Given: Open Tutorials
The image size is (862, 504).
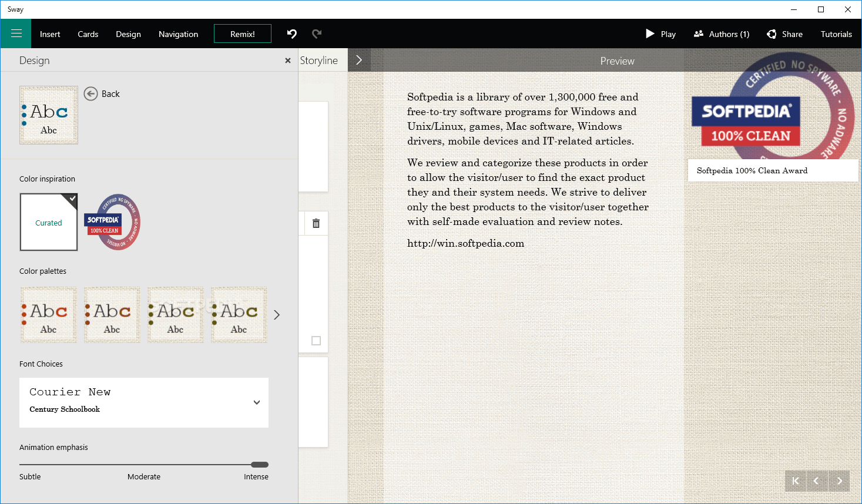Looking at the screenshot, I should click(836, 34).
